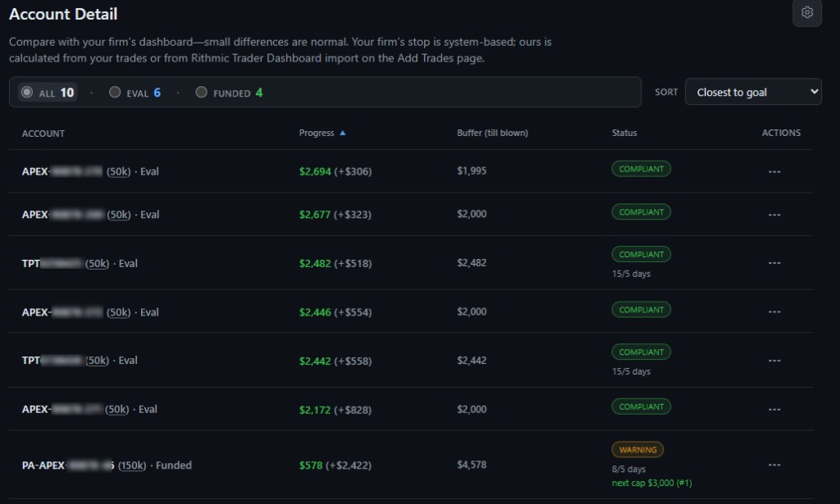Screen dimensions: 840x504
Task: Click the $4,578 buffer value
Action: [x=472, y=465]
